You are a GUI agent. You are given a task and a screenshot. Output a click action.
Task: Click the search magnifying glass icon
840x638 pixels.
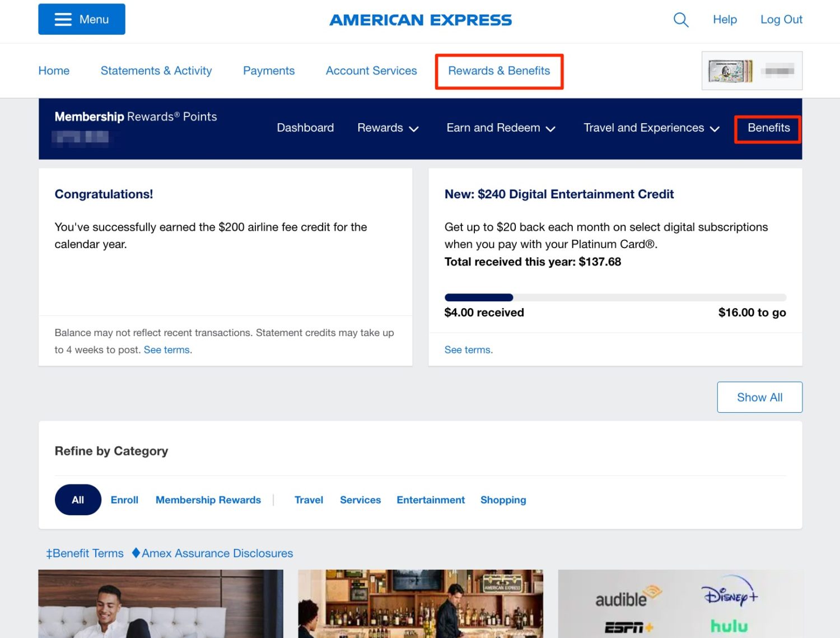681,20
